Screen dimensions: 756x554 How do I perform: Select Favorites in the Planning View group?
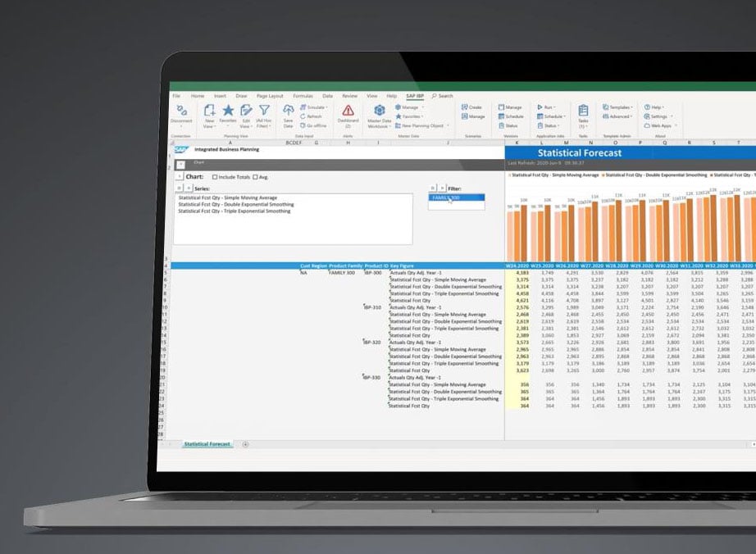pyautogui.click(x=229, y=111)
